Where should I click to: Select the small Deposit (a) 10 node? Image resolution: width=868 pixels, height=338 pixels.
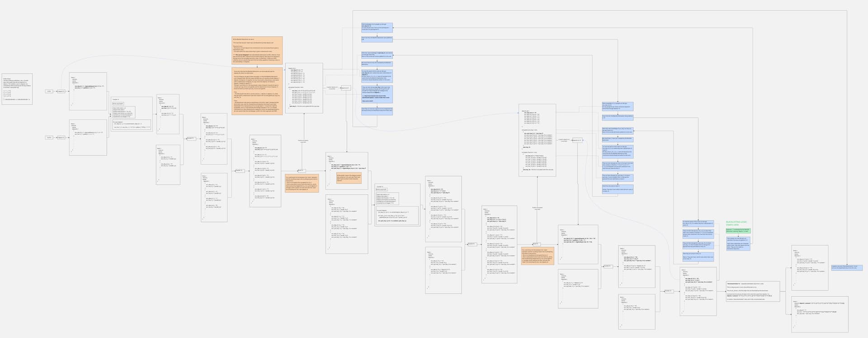(577, 140)
